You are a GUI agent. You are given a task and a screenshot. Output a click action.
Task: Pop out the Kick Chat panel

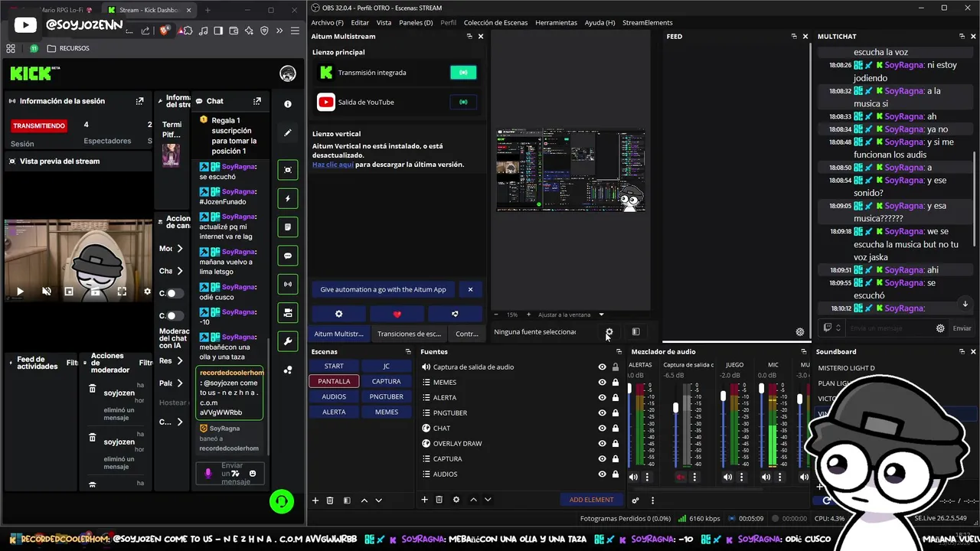tap(256, 101)
